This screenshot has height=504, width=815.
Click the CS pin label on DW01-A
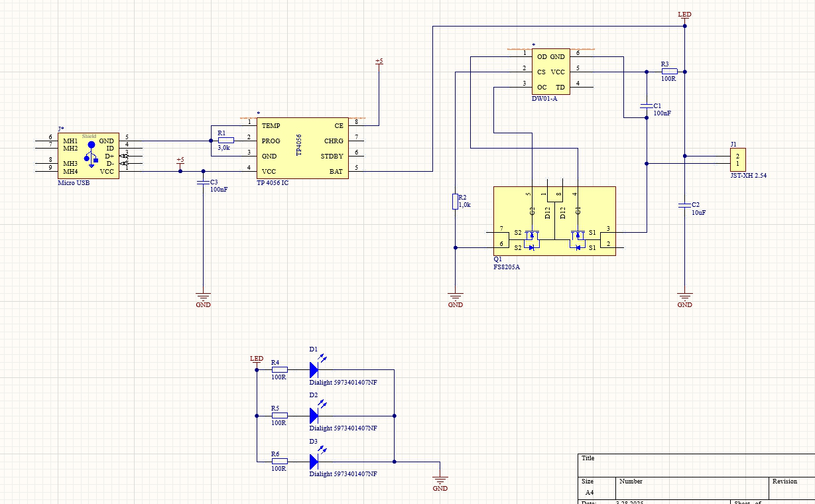tap(541, 72)
